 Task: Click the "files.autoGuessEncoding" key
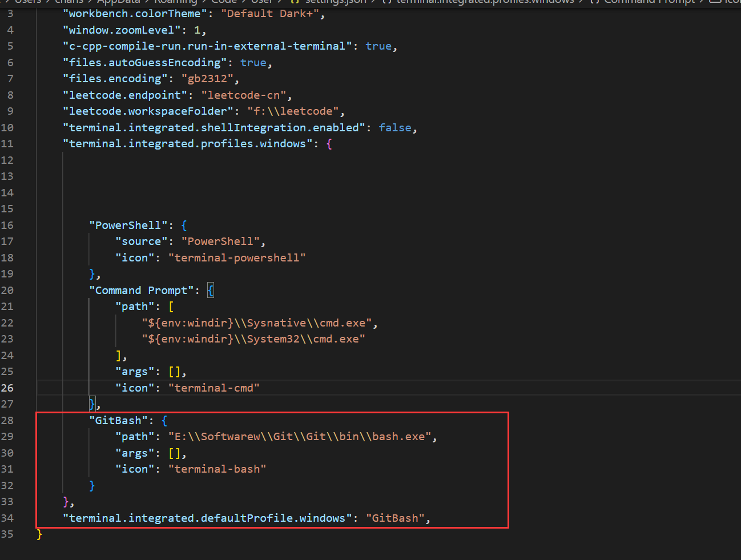[x=145, y=63]
